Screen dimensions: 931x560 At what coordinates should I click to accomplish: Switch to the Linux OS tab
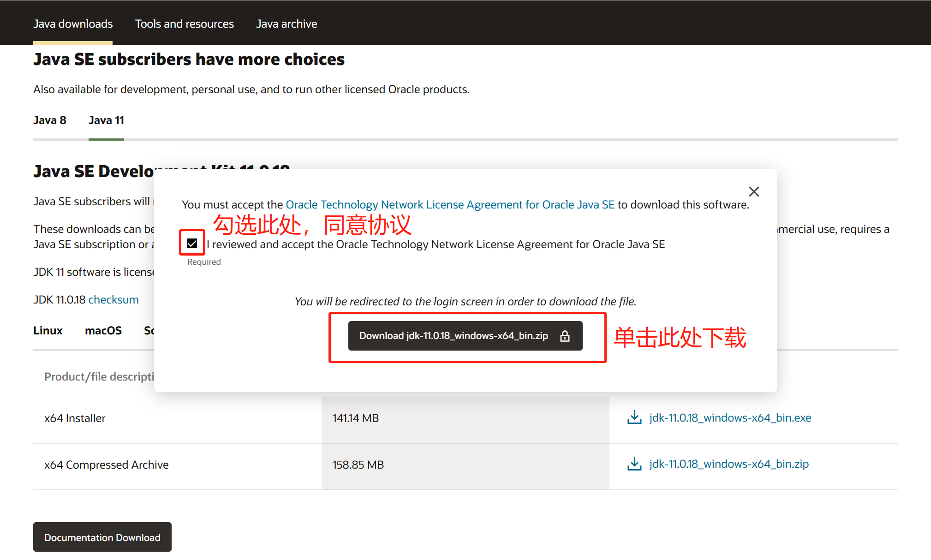(x=48, y=330)
